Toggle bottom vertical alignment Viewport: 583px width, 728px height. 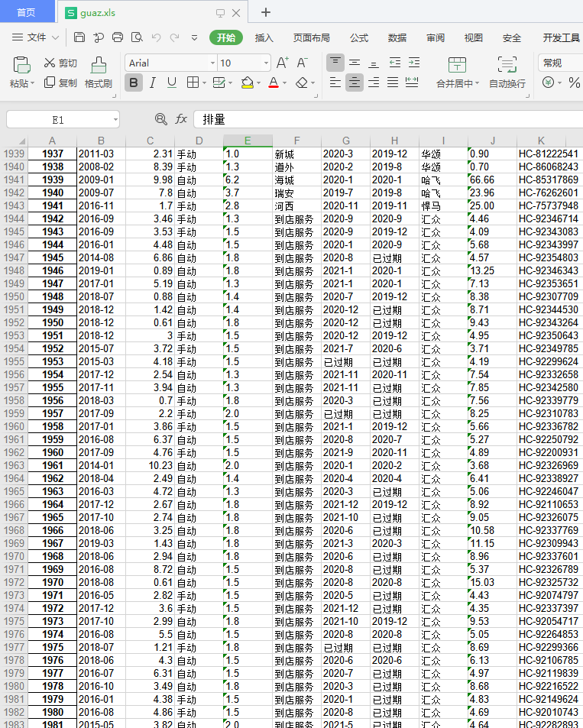[x=374, y=63]
